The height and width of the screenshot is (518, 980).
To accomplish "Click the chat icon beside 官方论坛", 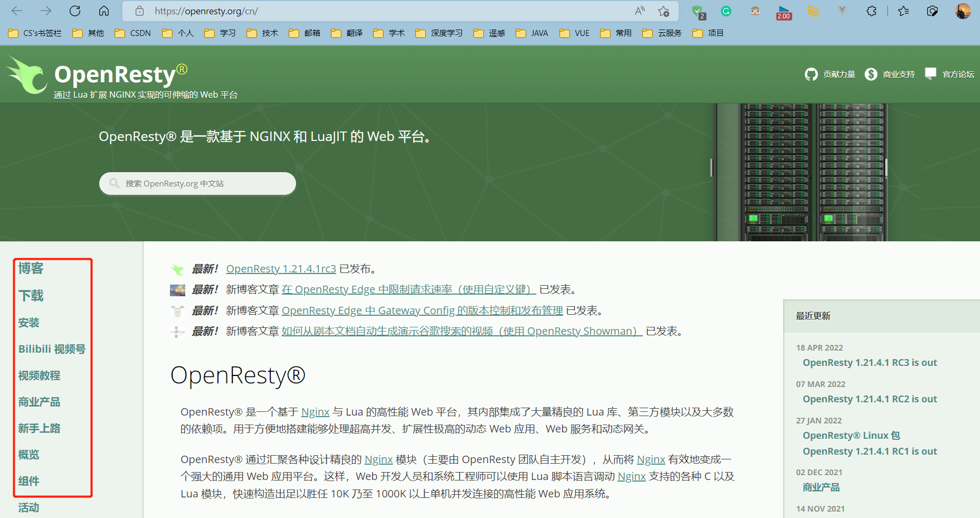I will click(x=930, y=74).
